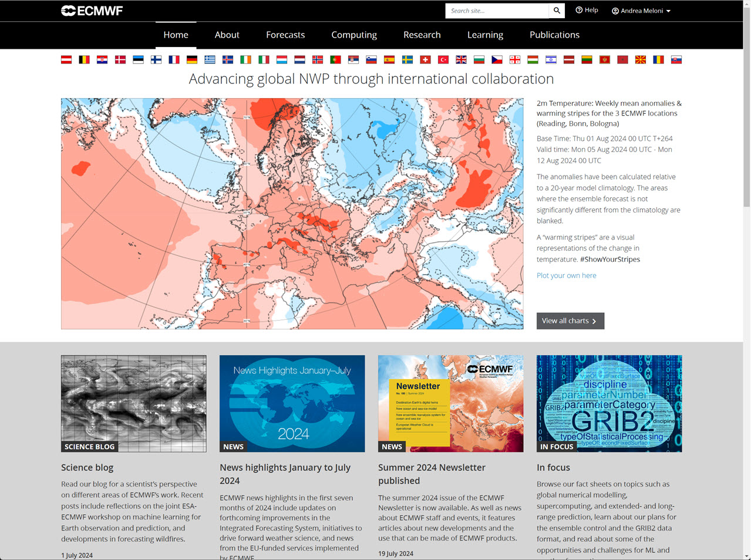
Task: Open the Science Blog satellite thumbnail
Action: [x=133, y=403]
